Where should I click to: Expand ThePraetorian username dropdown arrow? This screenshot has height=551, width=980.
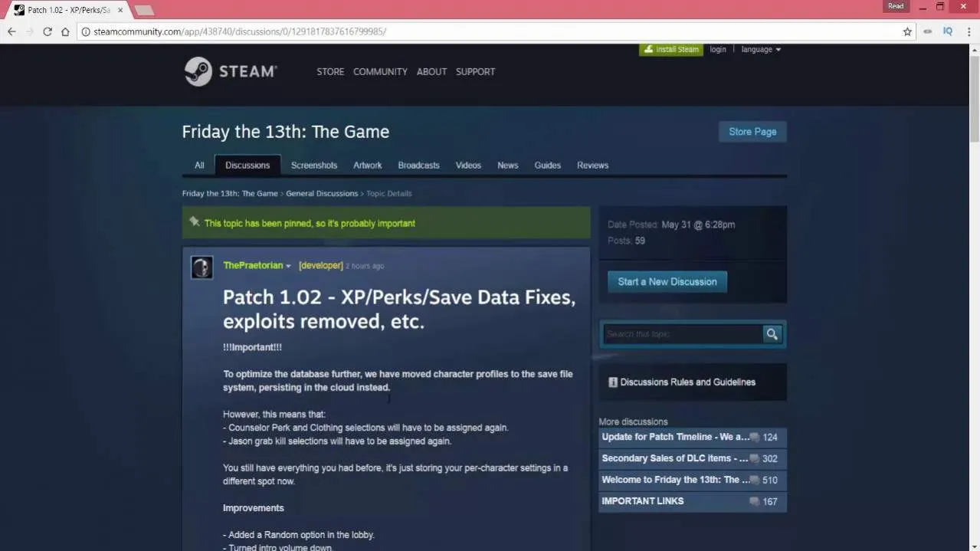click(288, 266)
